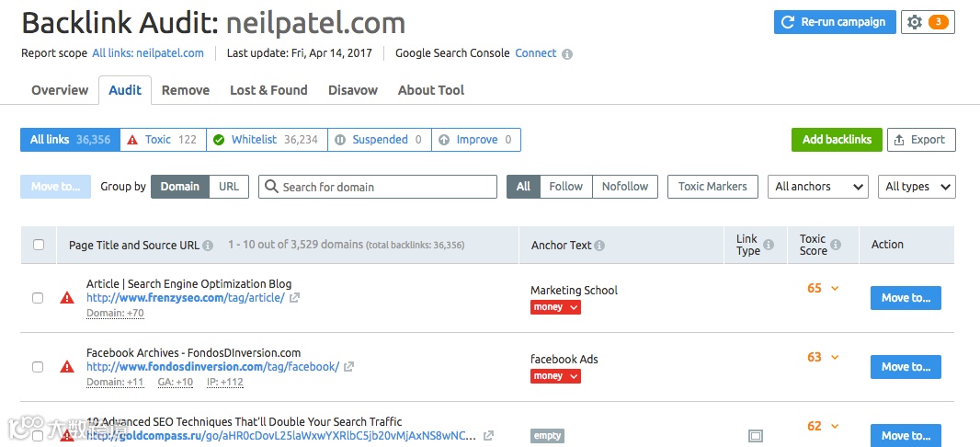Check the frenzyseo.com row checkbox
Viewport: 980px width, 447px height.
38,298
